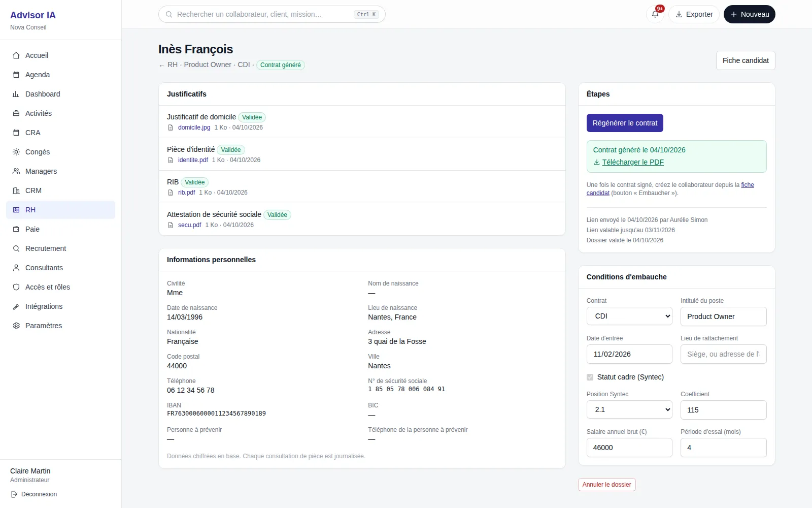Click the download icon beside Télécharger le PDF

click(x=597, y=162)
